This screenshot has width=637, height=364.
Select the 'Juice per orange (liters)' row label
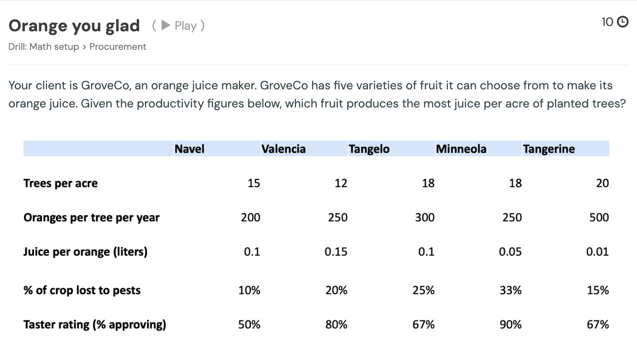(85, 252)
